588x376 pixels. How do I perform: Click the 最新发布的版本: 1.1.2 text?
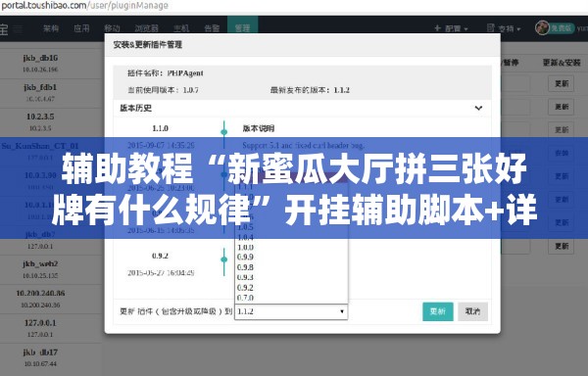point(310,90)
